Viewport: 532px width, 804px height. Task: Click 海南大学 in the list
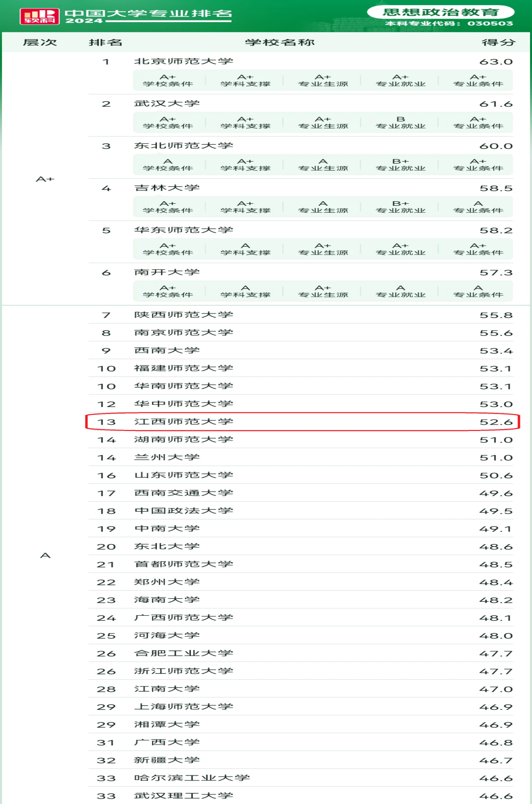pyautogui.click(x=167, y=599)
